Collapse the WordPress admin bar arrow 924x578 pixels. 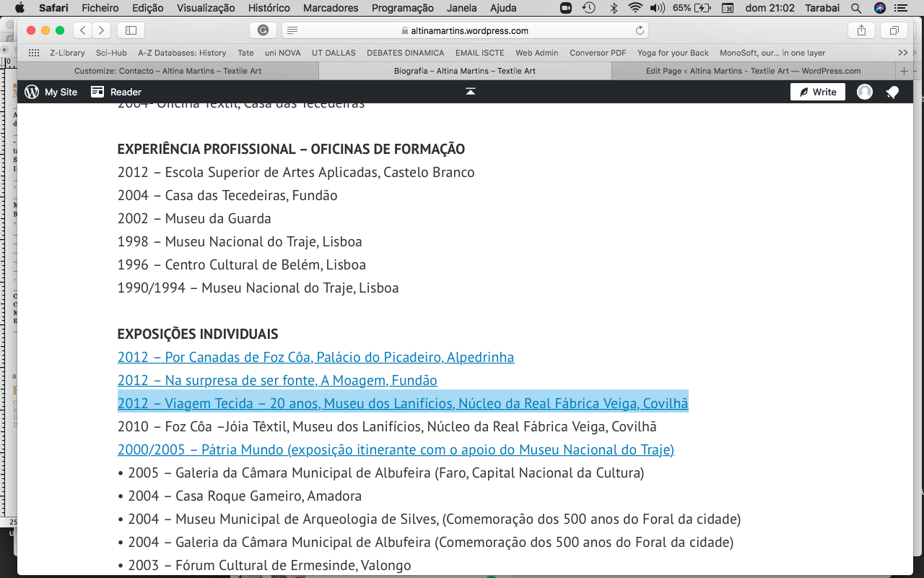470,92
